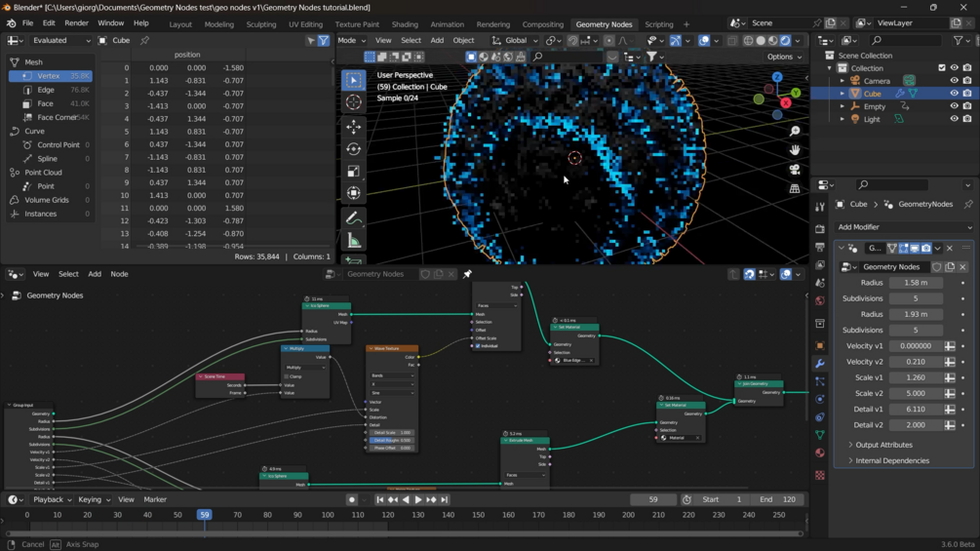Select the Move tool in viewport toolbar
Viewport: 980px width, 551px height.
click(354, 127)
